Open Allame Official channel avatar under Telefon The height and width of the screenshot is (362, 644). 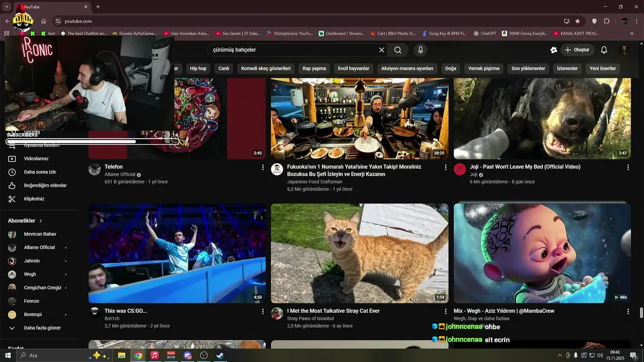pos(95,169)
